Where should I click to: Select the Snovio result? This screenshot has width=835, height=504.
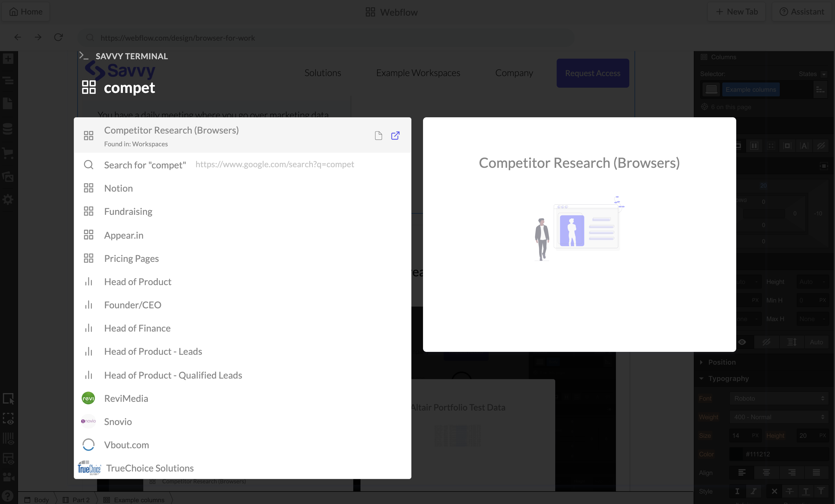pyautogui.click(x=243, y=422)
